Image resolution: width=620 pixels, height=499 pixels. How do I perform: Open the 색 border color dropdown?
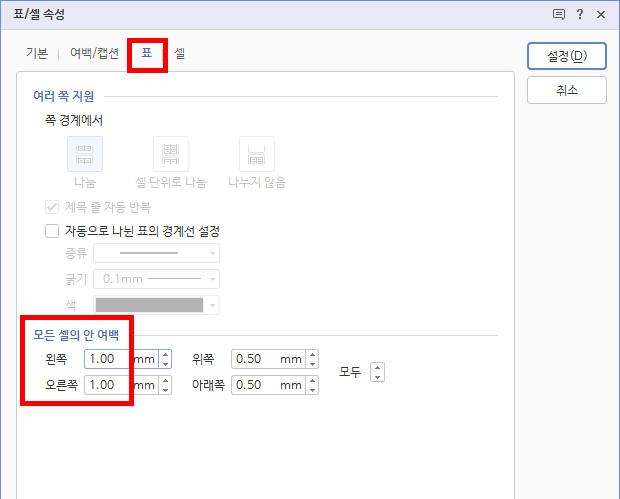[x=156, y=305]
